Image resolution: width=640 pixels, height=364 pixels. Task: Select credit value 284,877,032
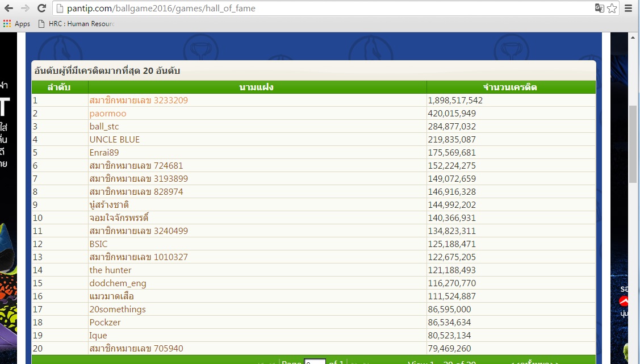452,127
